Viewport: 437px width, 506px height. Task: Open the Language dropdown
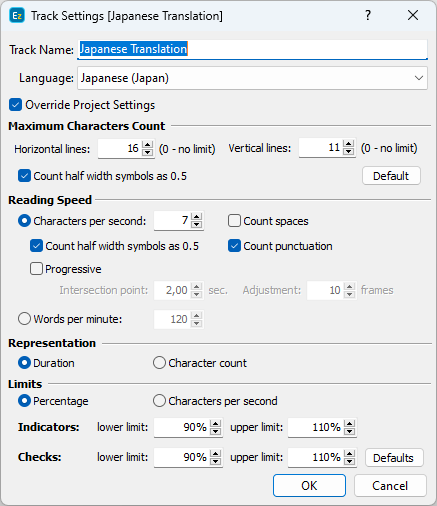(x=252, y=78)
